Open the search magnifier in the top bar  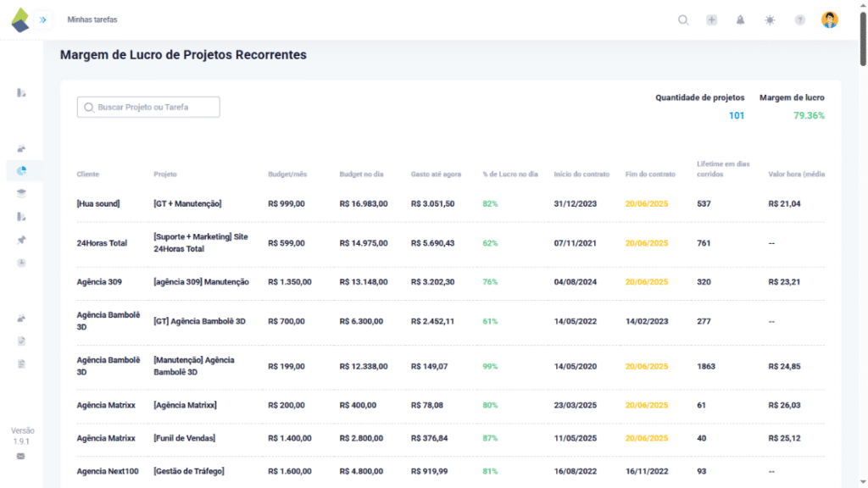pyautogui.click(x=683, y=20)
